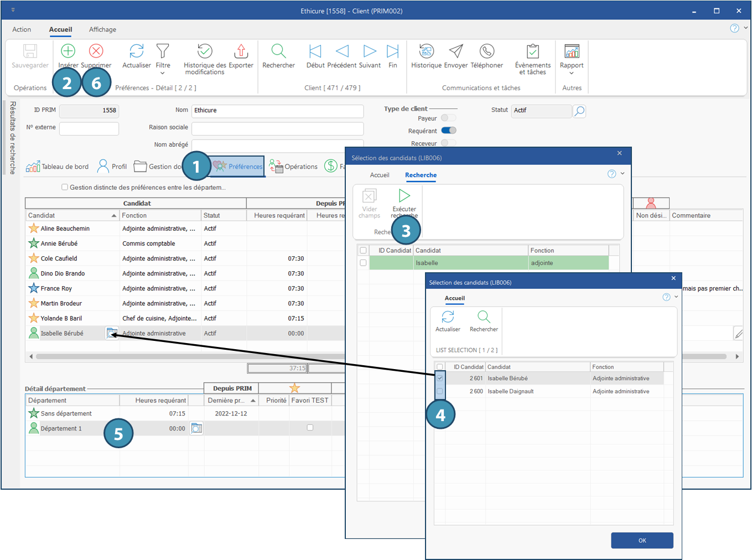Go to the Suivant client record
The width and height of the screenshot is (752, 560).
pos(370,52)
